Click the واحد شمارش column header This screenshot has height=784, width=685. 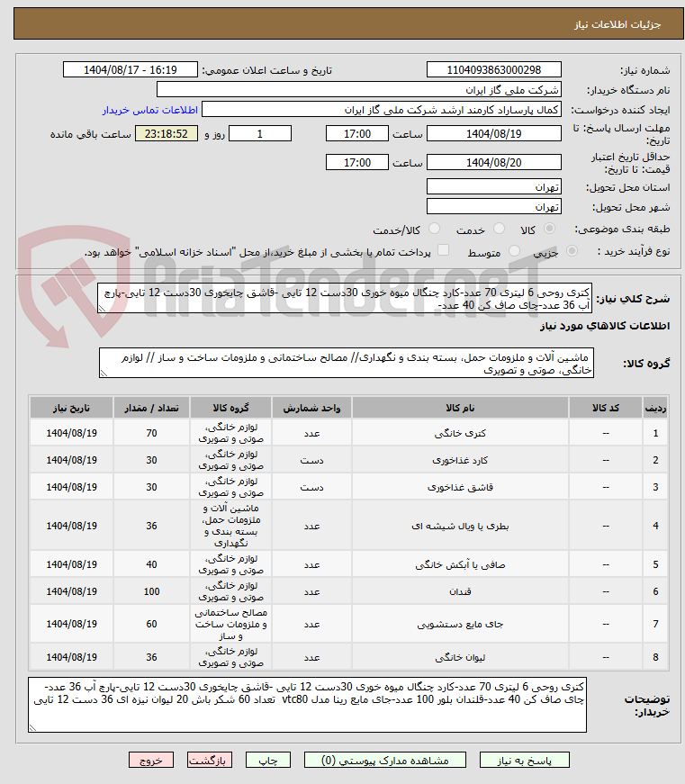pyautogui.click(x=311, y=408)
